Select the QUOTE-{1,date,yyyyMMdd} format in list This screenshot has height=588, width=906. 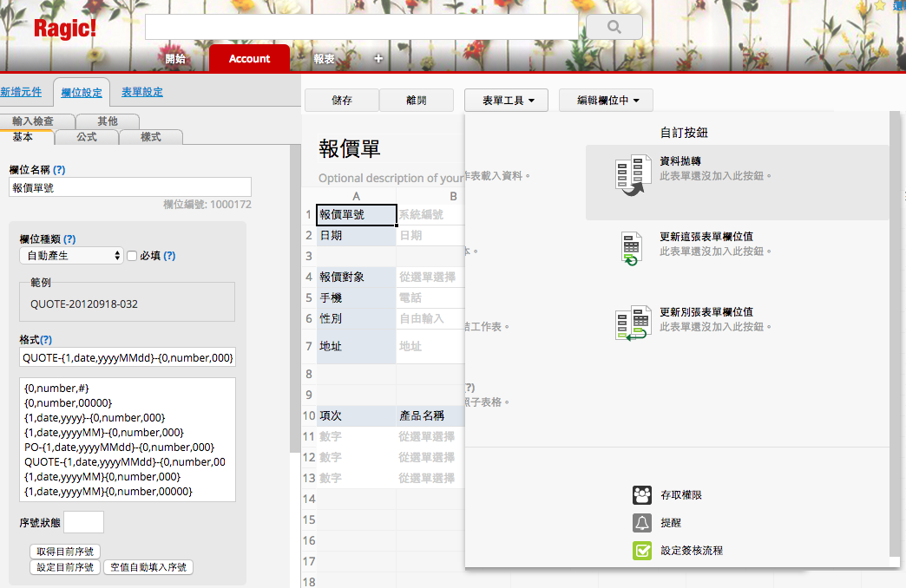(125, 462)
